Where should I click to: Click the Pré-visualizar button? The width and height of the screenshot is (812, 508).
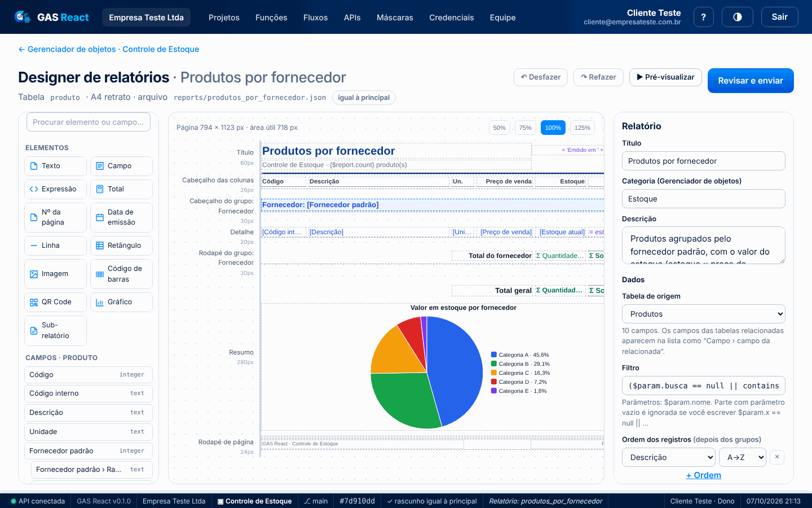665,77
